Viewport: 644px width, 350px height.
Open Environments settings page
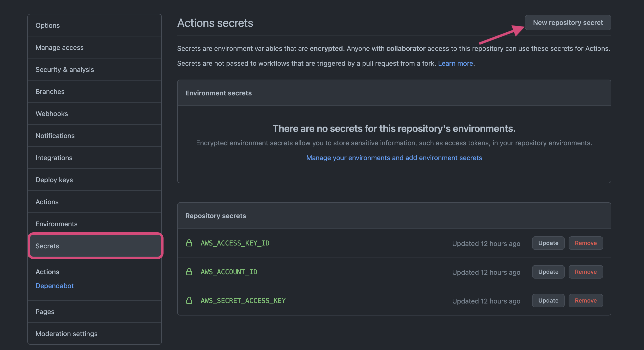click(56, 224)
